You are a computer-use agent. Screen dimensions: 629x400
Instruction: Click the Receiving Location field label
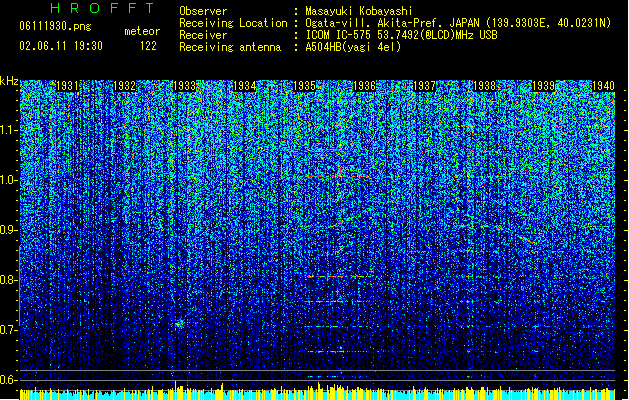233,23
